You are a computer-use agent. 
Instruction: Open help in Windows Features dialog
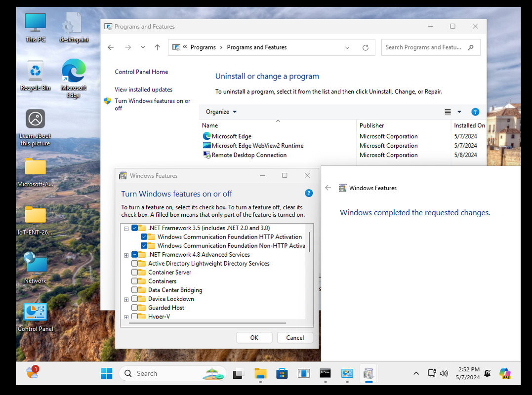click(x=309, y=193)
